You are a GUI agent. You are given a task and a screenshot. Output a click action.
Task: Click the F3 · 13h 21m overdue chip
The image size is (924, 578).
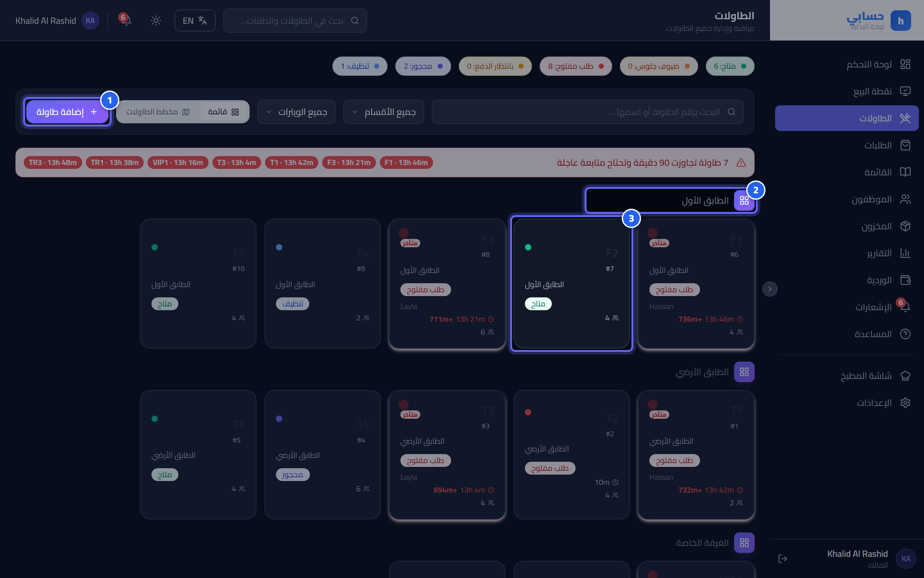[349, 162]
